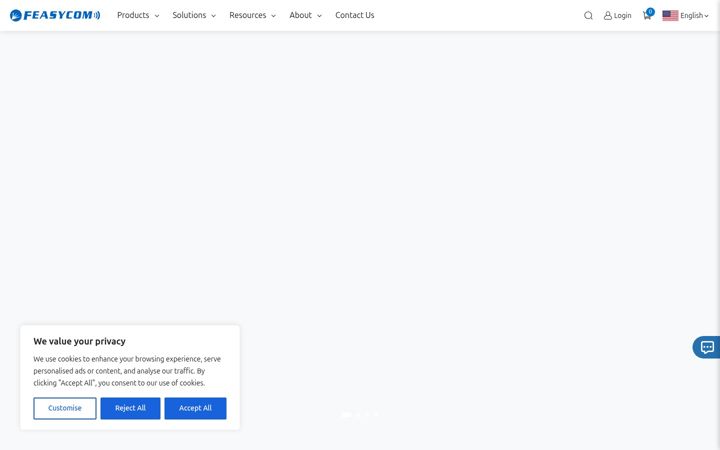Screen dimensions: 720x450
Task: Open the search magnifier icon
Action: (x=588, y=16)
